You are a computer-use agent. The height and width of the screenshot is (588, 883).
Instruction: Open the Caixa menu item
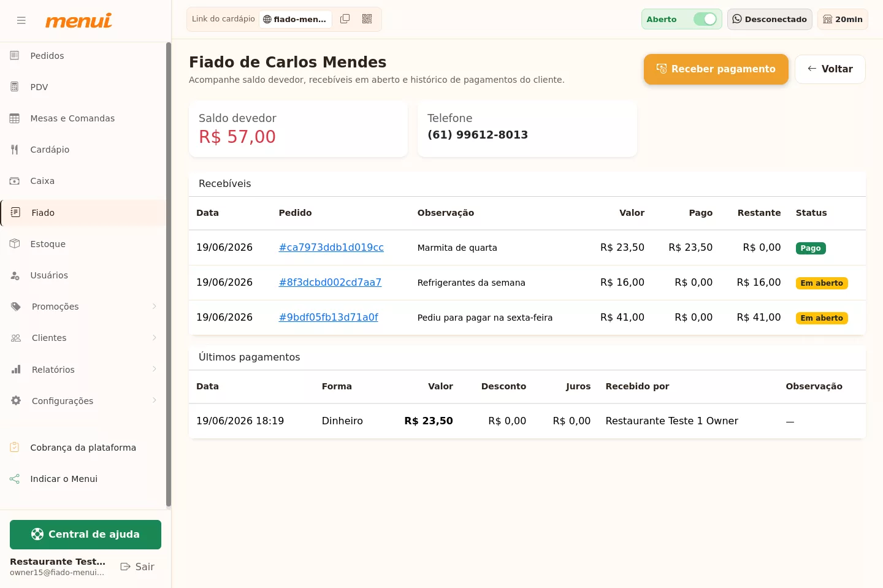point(83,181)
